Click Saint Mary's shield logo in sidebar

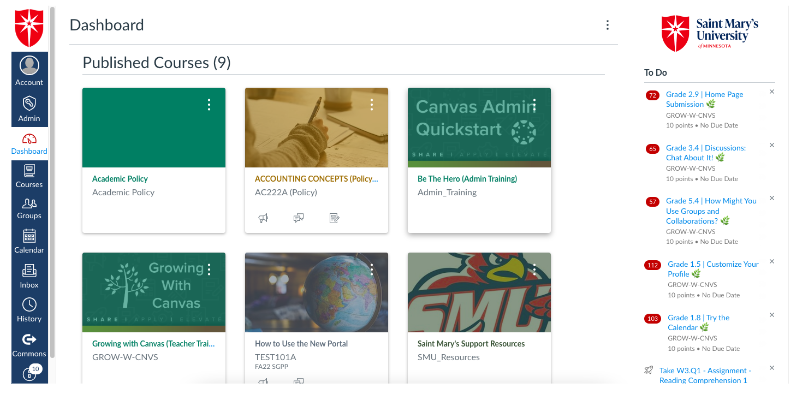click(x=29, y=28)
